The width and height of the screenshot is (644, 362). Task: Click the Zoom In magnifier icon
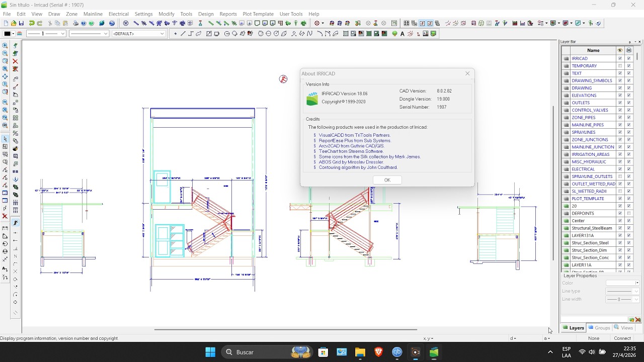tap(5, 46)
